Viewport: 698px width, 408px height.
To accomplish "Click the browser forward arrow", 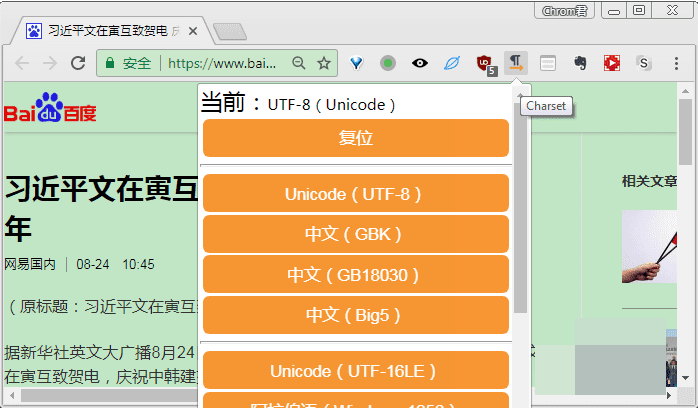I will (x=50, y=63).
